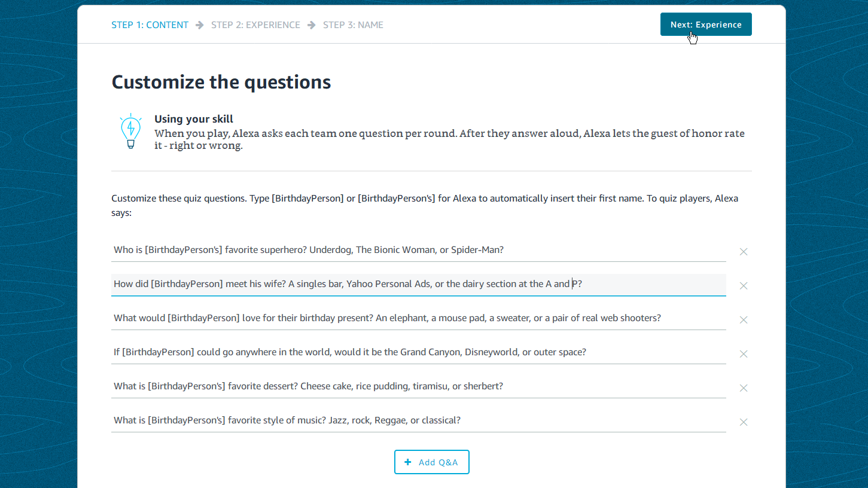This screenshot has height=488, width=868.
Task: Click the 'Using your skill' title
Action: click(x=194, y=119)
